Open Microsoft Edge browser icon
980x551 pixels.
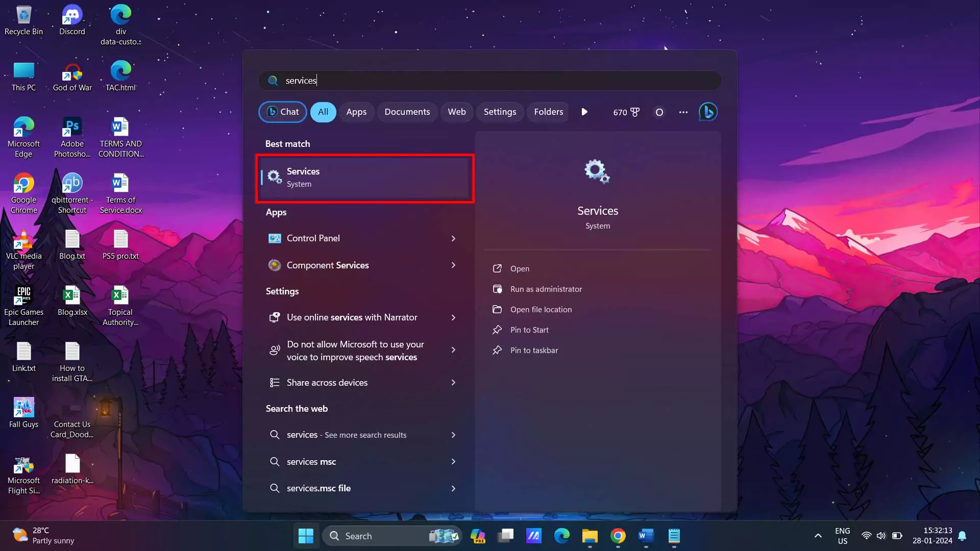pos(562,536)
